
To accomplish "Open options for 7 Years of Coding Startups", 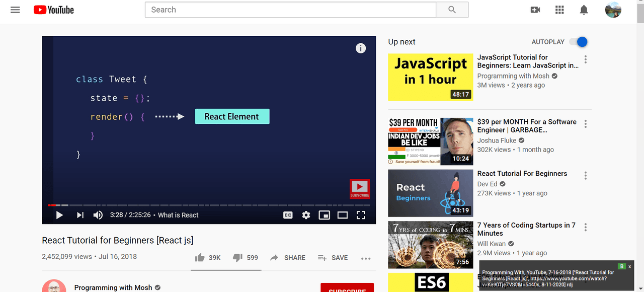I will (585, 228).
